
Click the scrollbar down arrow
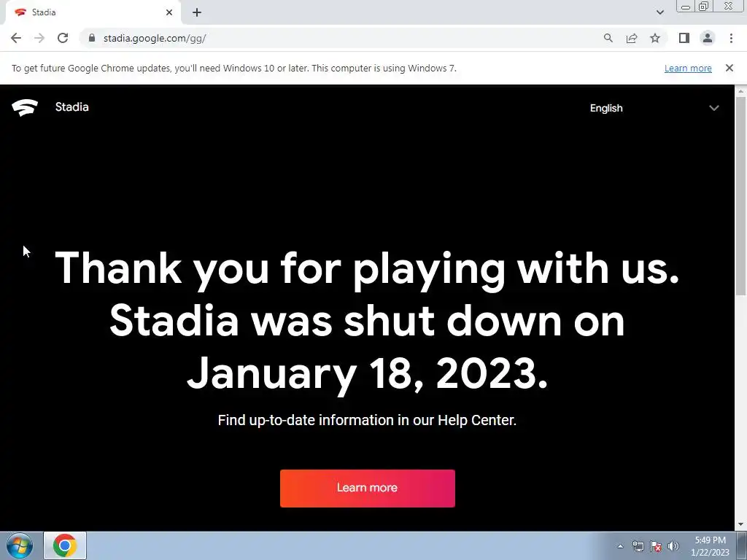741,524
